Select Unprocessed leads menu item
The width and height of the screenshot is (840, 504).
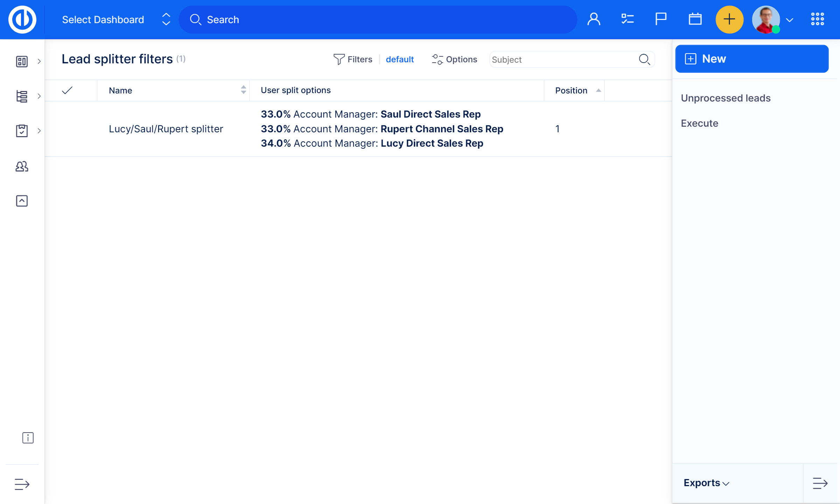pyautogui.click(x=726, y=98)
